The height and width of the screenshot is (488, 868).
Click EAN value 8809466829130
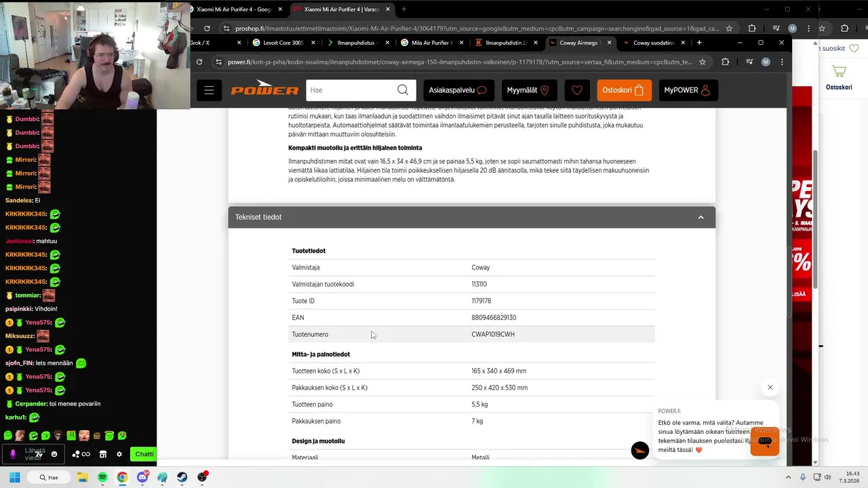coord(494,317)
